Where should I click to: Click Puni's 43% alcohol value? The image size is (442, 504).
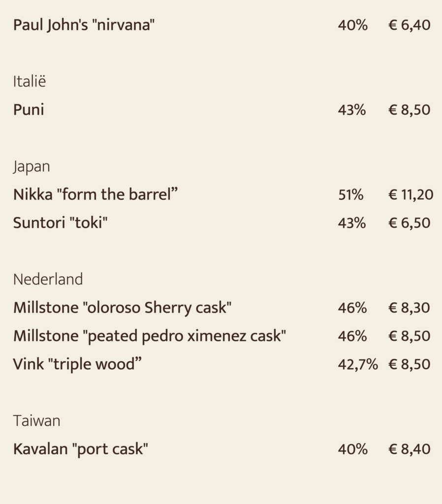[x=351, y=110]
